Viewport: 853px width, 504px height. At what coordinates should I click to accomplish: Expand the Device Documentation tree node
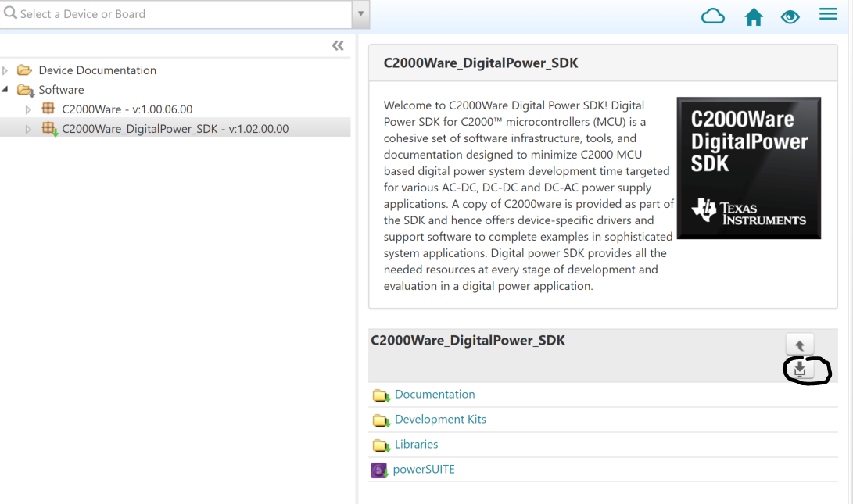(x=6, y=70)
